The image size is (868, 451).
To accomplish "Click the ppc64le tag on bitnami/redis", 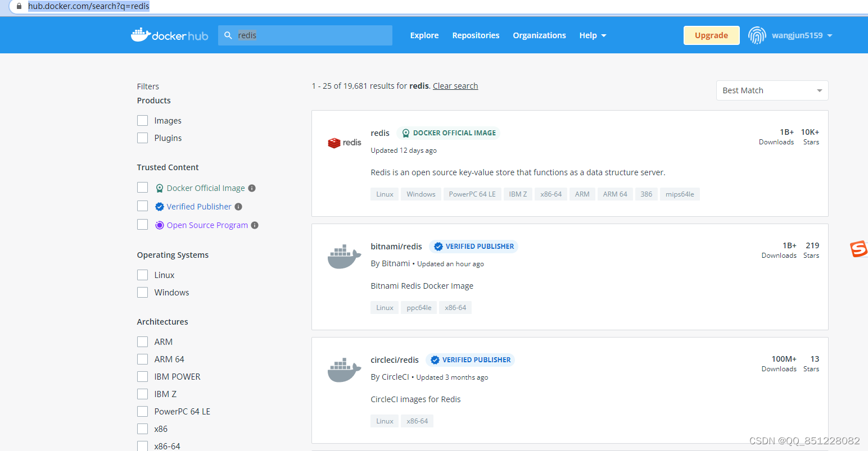I will click(419, 308).
